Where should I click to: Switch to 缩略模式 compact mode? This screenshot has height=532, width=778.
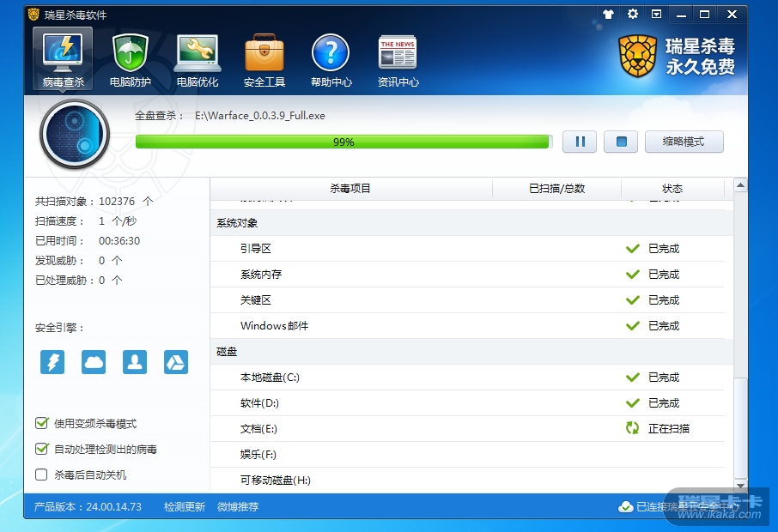(x=684, y=142)
